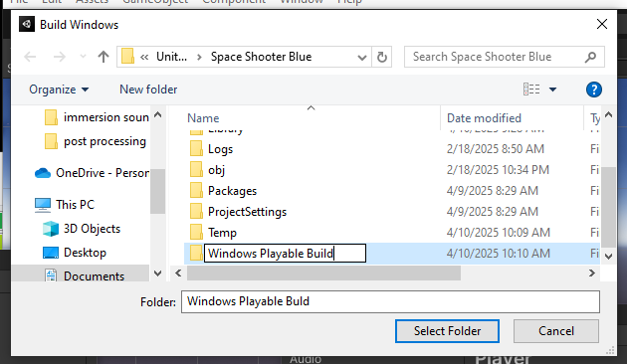The height and width of the screenshot is (364, 627).
Task: Click the address bar folder icon
Action: 127,57
